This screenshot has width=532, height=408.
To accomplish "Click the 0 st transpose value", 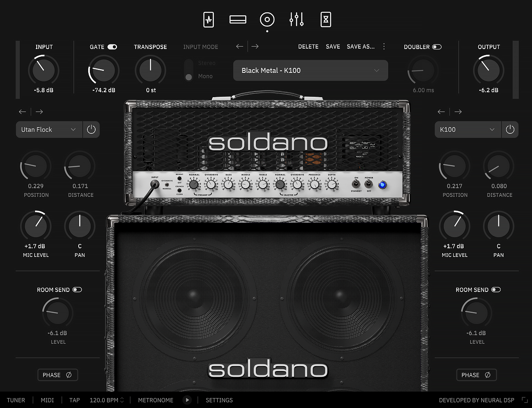I will point(151,90).
